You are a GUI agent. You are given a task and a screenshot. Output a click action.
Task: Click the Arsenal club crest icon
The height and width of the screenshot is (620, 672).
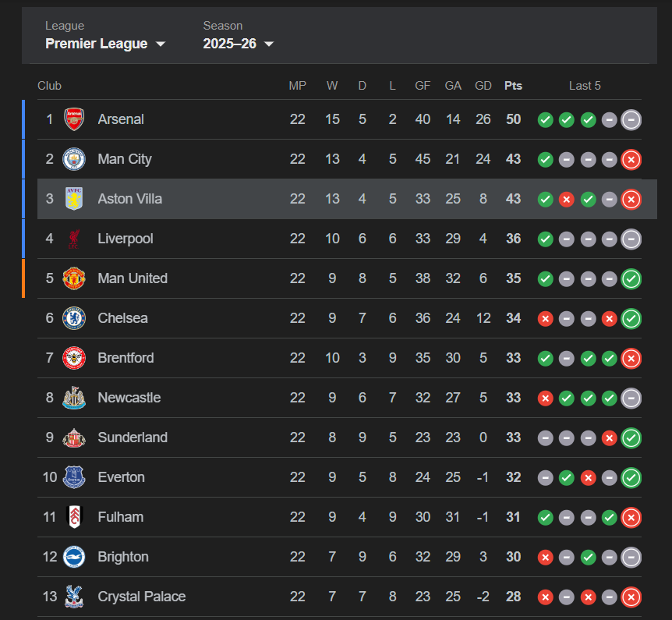[73, 119]
